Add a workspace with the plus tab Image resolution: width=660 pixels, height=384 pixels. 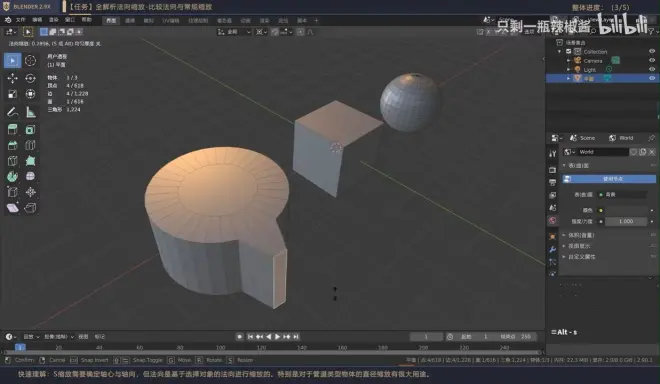point(317,20)
